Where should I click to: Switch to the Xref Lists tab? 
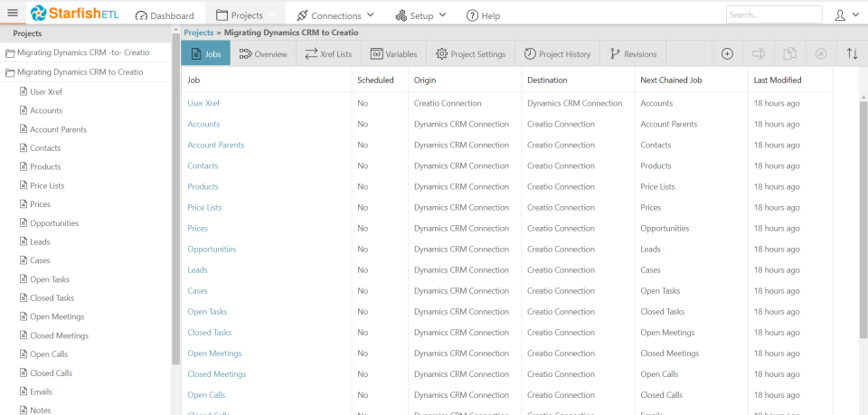pyautogui.click(x=328, y=54)
